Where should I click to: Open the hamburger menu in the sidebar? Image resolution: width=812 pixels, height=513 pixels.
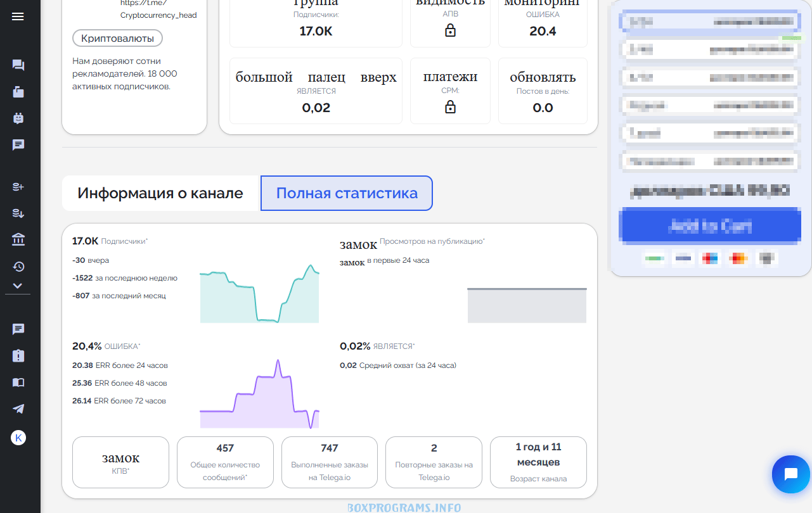(18, 16)
